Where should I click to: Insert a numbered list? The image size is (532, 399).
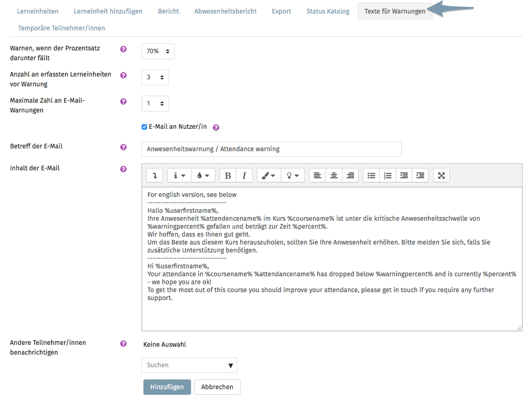[x=388, y=175]
